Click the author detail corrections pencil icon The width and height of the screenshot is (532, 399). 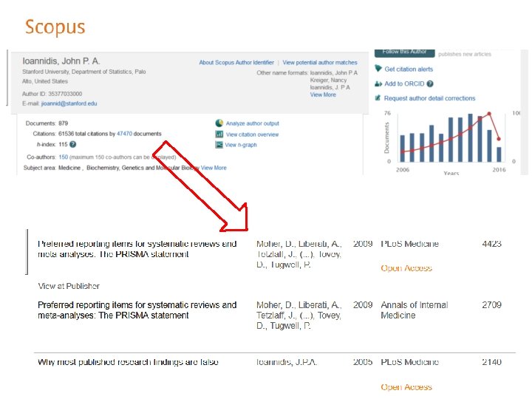[x=378, y=98]
